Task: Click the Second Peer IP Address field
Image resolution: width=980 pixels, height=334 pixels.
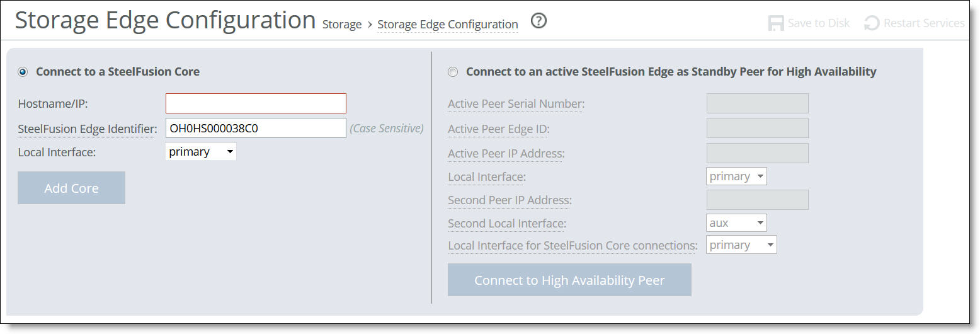Action: [x=757, y=200]
